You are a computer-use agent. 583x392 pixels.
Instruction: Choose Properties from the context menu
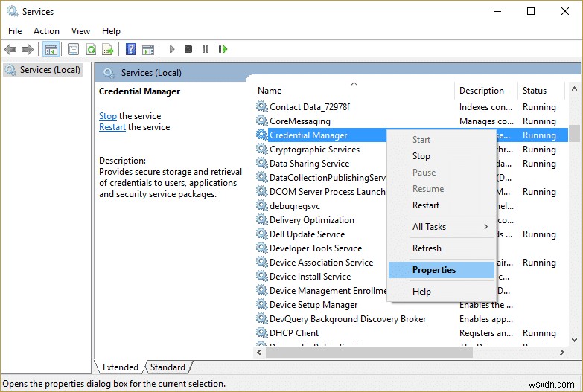pyautogui.click(x=434, y=270)
